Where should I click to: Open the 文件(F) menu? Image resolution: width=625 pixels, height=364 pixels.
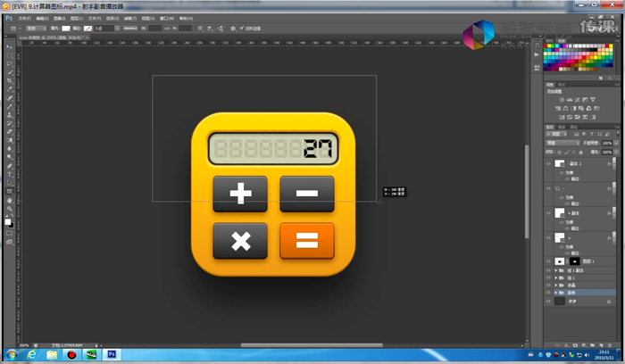24,18
